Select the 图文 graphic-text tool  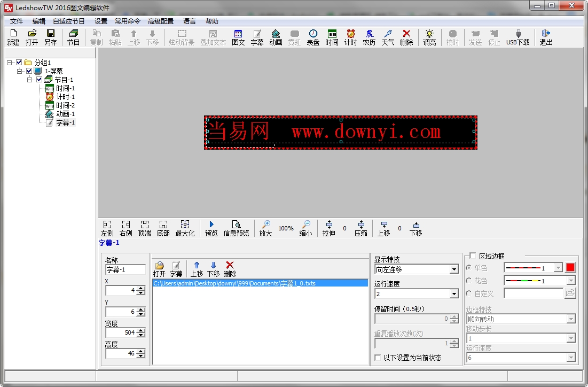(238, 37)
